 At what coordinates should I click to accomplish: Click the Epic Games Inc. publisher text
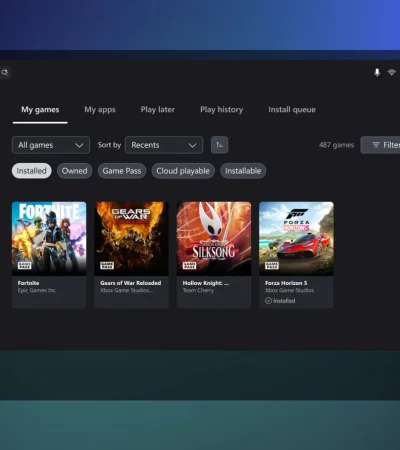pyautogui.click(x=37, y=290)
